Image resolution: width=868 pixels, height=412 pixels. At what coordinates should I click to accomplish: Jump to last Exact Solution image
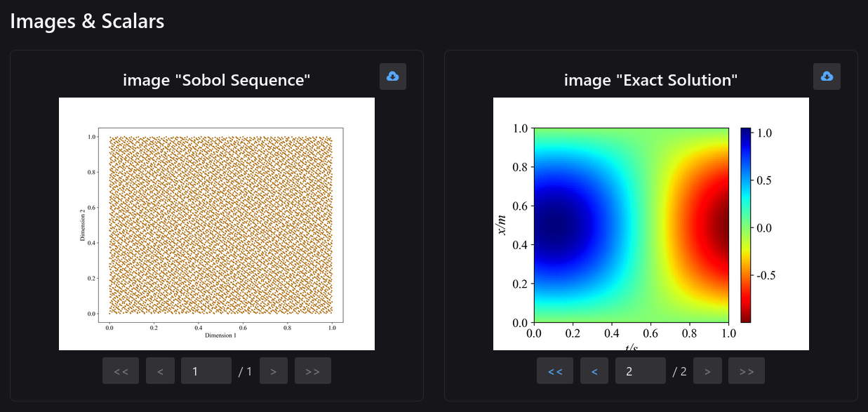click(747, 371)
